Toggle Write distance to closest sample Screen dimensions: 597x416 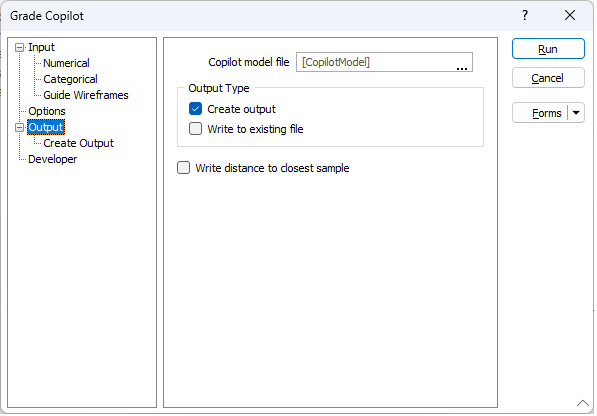(184, 167)
